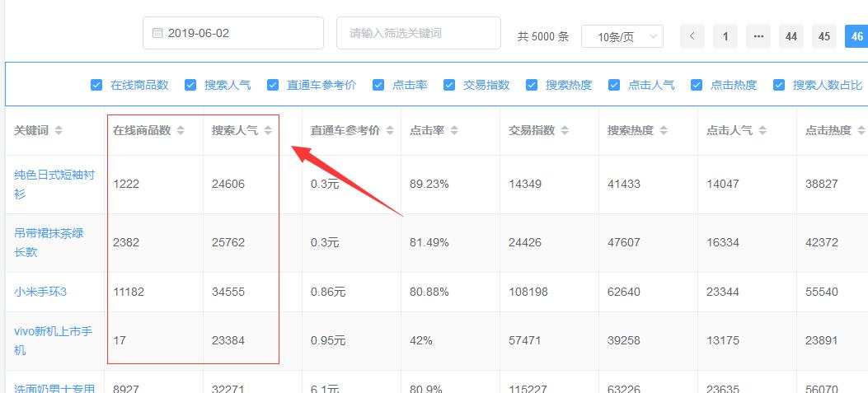Open keyword 吊带裙抹茶绿长款

[49, 242]
